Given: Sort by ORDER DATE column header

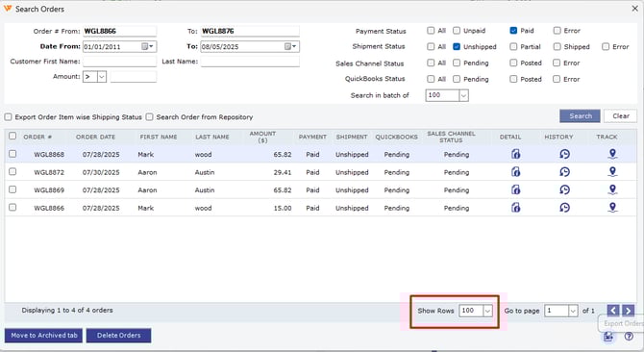Looking at the screenshot, I should (96, 137).
